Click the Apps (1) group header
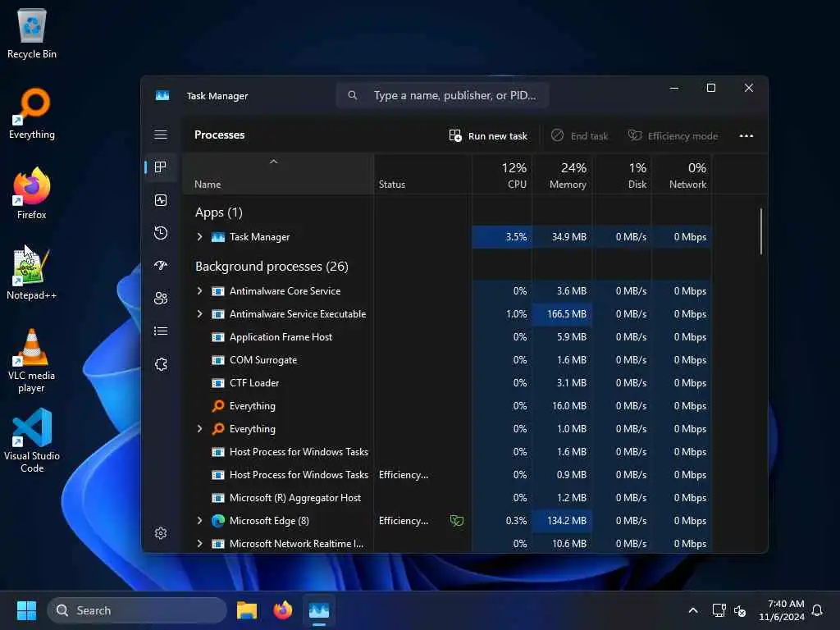Screen dimensions: 840x630 [x=218, y=212]
